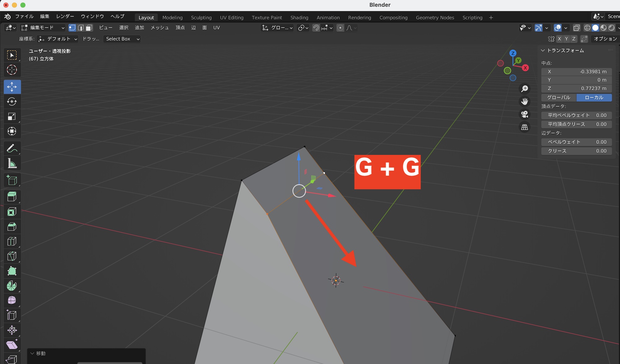620x364 pixels.
Task: Select the Rotate tool in the toolbar
Action: (12, 102)
